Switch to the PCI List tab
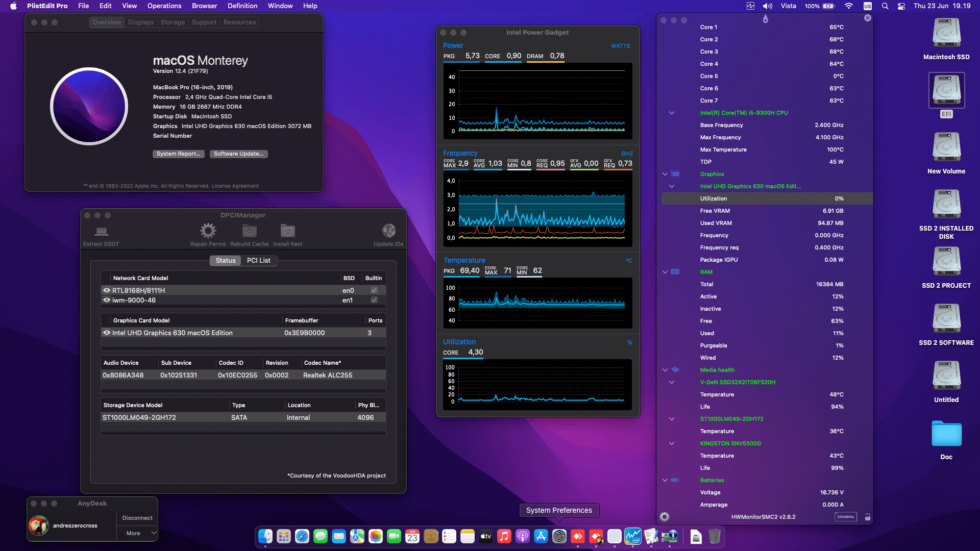The image size is (980, 551). [259, 260]
